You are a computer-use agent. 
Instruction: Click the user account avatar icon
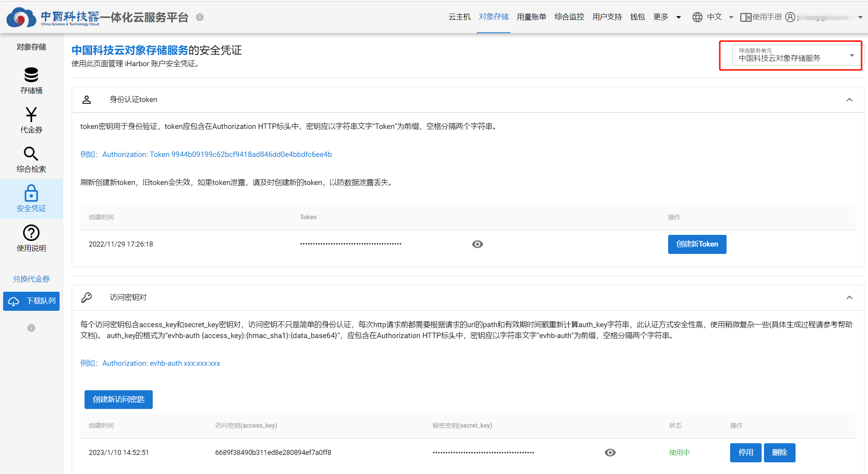790,17
